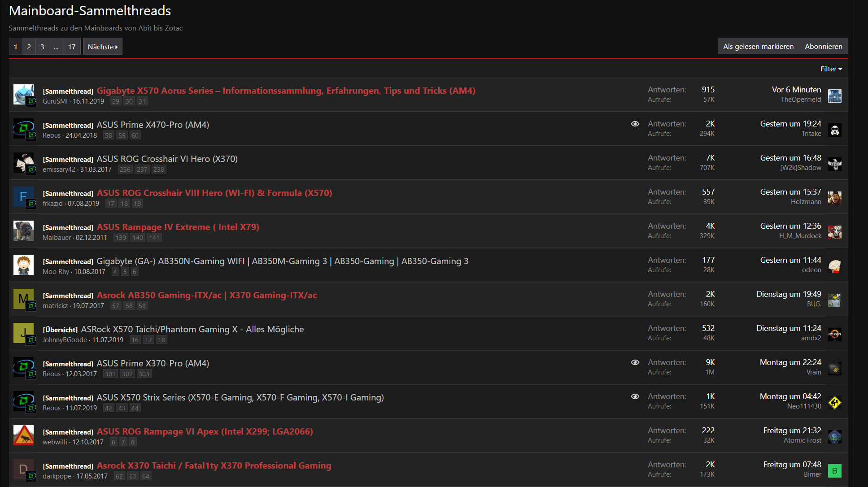The height and width of the screenshot is (487, 868).
Task: Toggle the watch eye icon on the ASUS Prime X470-Pro thread
Action: [635, 124]
